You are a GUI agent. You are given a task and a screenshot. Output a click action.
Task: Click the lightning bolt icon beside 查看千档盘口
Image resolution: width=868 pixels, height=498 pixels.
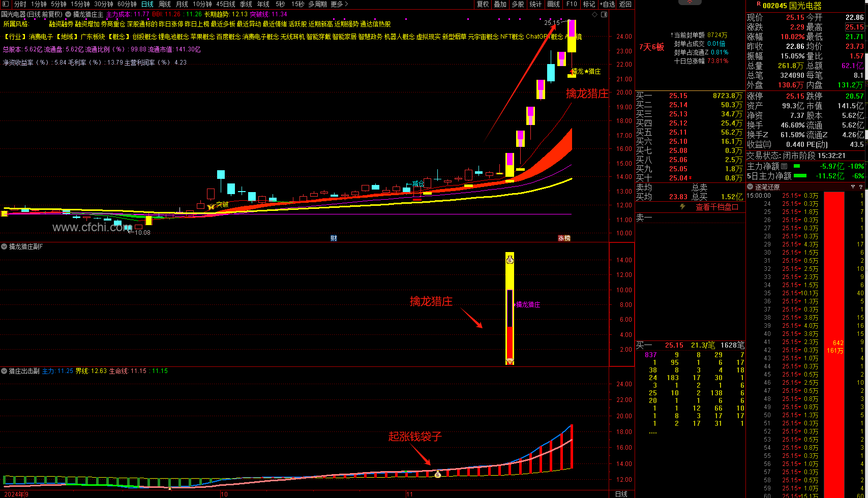click(682, 207)
